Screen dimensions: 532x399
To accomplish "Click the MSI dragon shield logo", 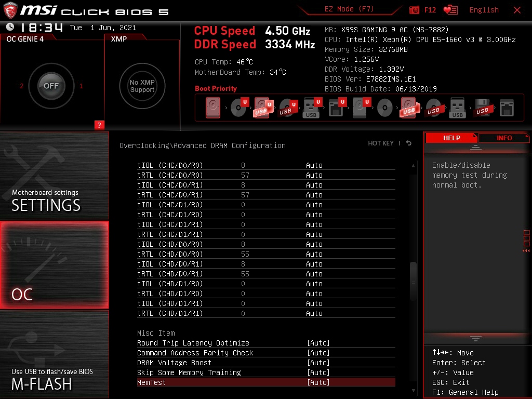I will pyautogui.click(x=10, y=10).
